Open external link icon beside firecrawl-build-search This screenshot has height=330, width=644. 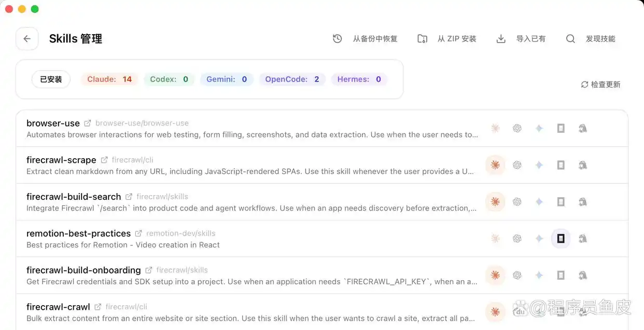pyautogui.click(x=129, y=197)
